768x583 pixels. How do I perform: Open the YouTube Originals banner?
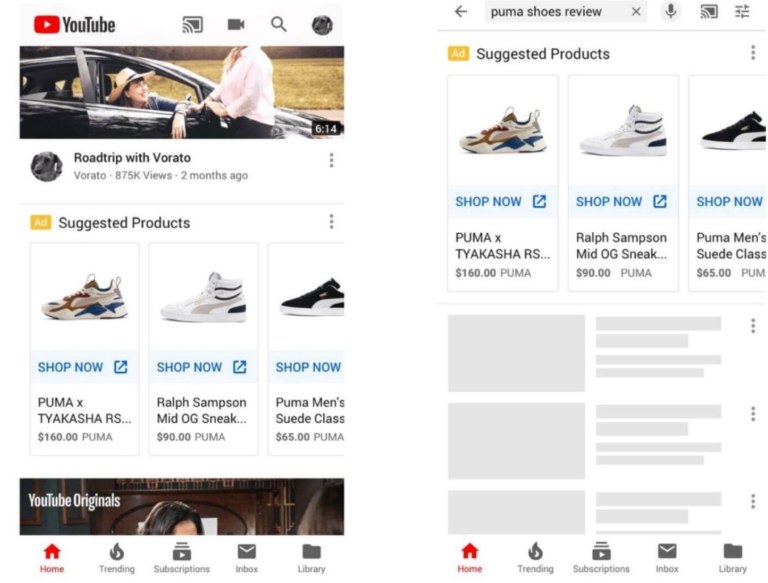(x=182, y=507)
